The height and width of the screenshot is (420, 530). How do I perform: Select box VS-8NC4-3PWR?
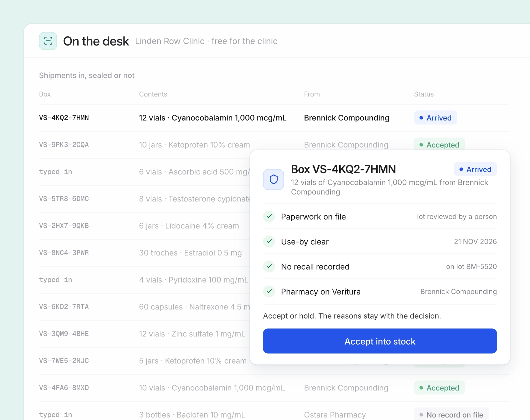[64, 253]
